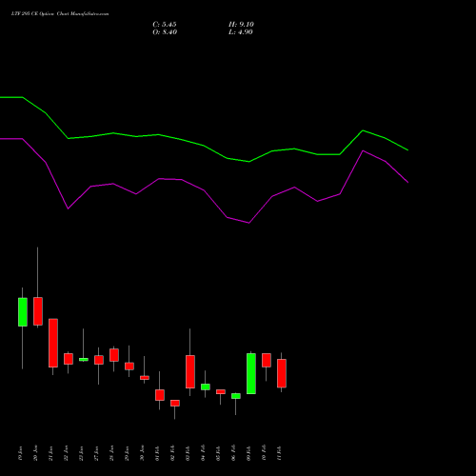
Task: Click the "04 Feb" date label
Action: pyautogui.click(x=203, y=453)
